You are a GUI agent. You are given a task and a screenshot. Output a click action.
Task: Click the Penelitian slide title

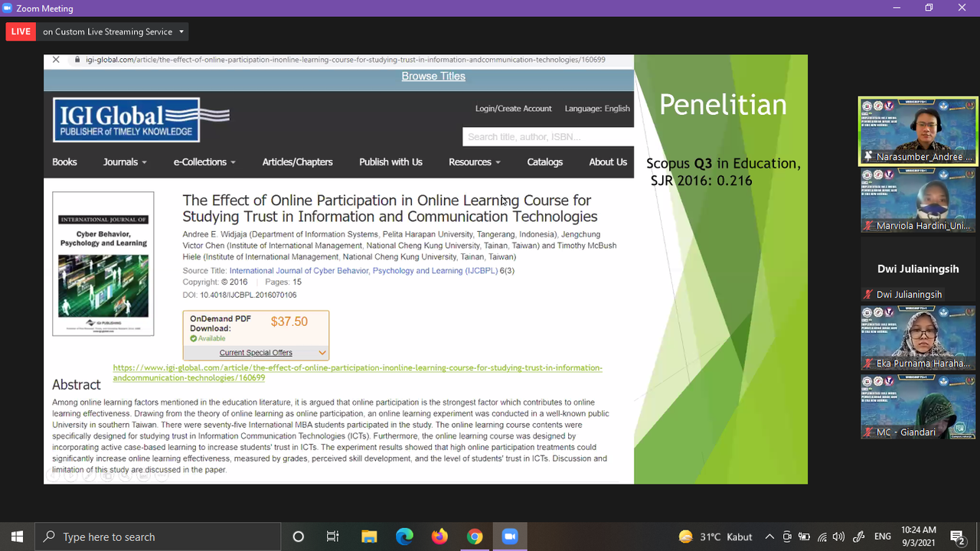point(723,105)
